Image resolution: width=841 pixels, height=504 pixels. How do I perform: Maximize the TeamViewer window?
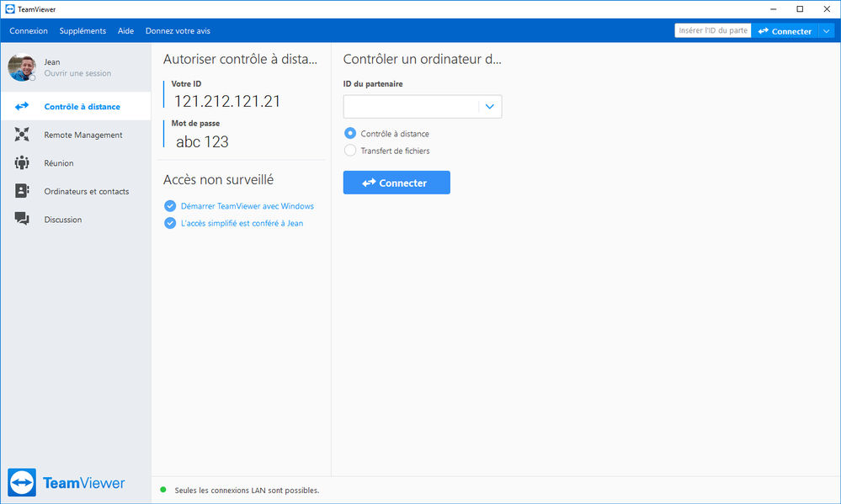(x=800, y=9)
